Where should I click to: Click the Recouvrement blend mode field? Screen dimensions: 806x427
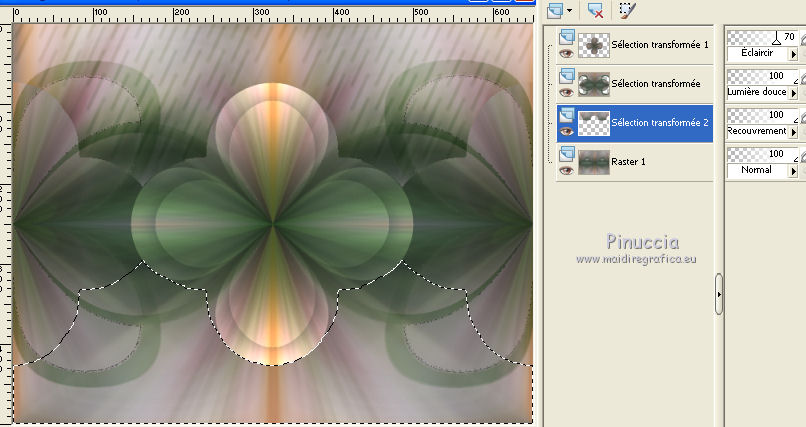[758, 132]
